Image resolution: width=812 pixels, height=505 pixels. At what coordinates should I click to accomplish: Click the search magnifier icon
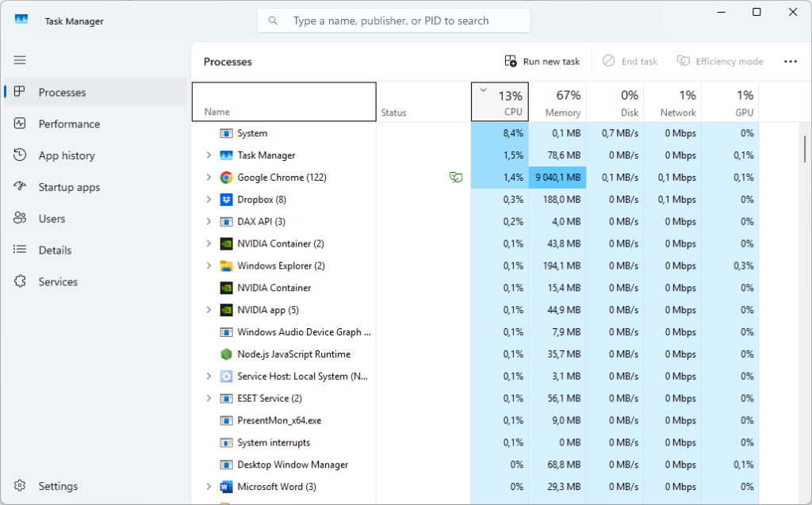coord(273,21)
